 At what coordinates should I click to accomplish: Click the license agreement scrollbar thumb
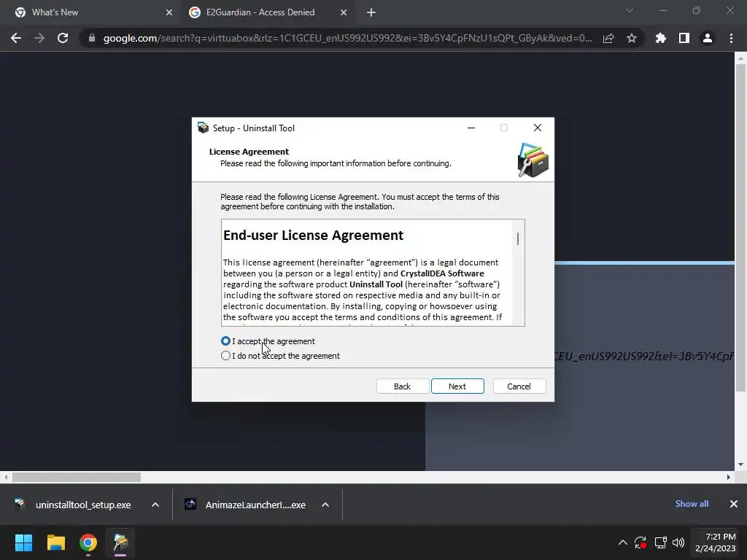[518, 238]
